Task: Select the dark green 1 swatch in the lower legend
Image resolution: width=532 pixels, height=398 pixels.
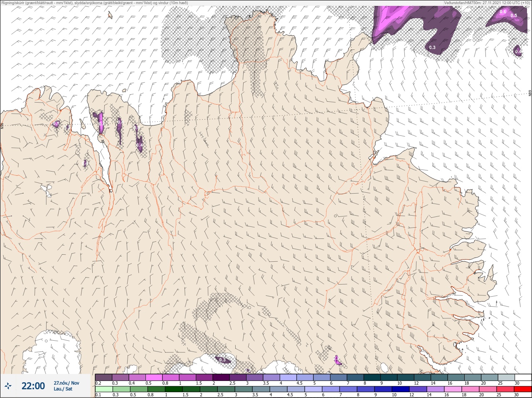Action: click(x=173, y=389)
